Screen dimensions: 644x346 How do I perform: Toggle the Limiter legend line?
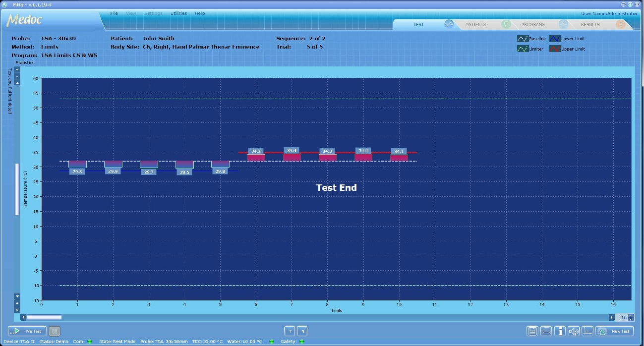523,49
